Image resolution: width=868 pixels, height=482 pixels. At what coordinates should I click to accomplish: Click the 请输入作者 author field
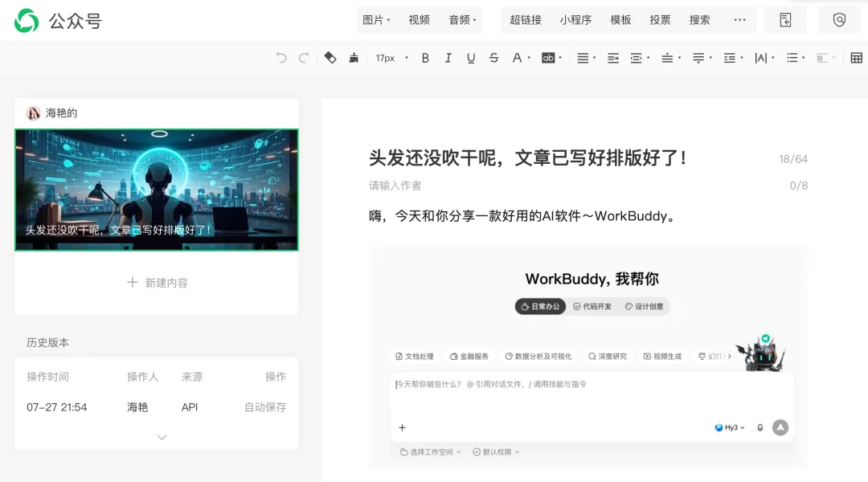coord(395,186)
